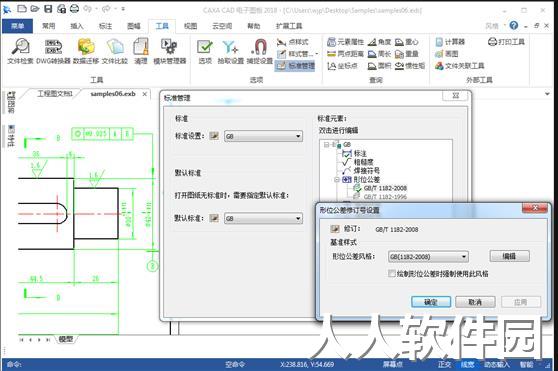
Task: Click the 文件比较 file compare icon
Action: click(x=115, y=51)
